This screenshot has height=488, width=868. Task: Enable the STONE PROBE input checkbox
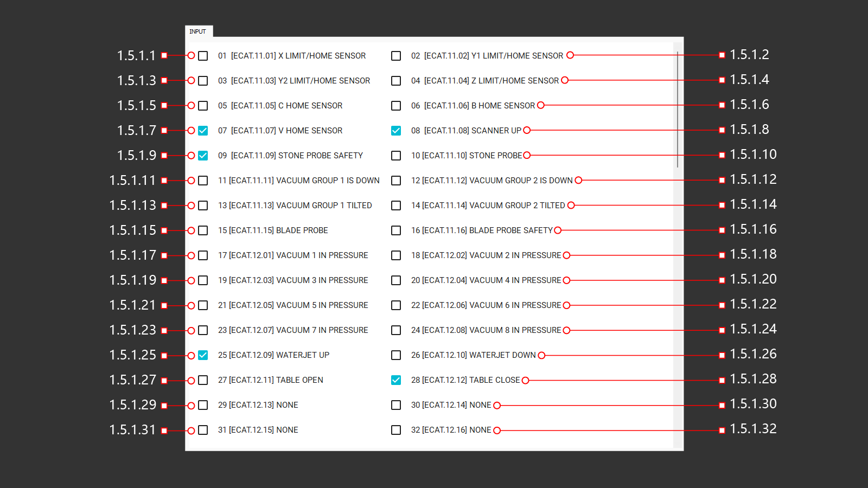pos(396,156)
